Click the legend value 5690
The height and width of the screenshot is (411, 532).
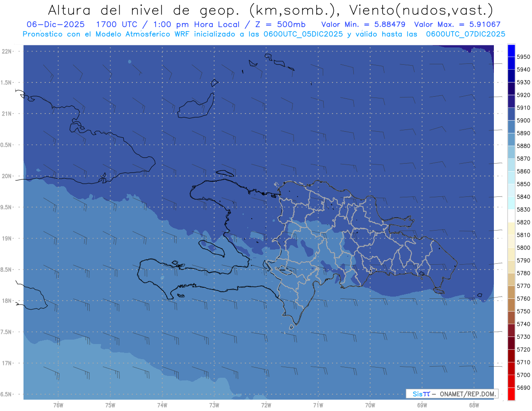(523, 388)
